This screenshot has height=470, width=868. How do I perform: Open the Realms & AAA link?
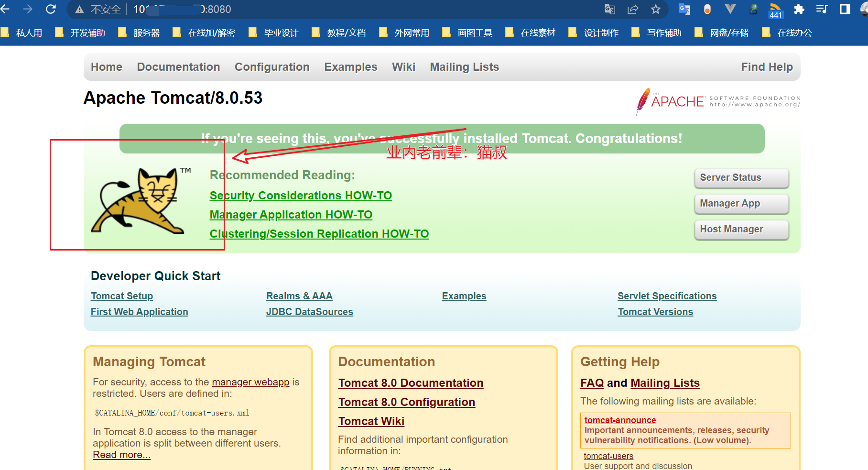click(299, 296)
